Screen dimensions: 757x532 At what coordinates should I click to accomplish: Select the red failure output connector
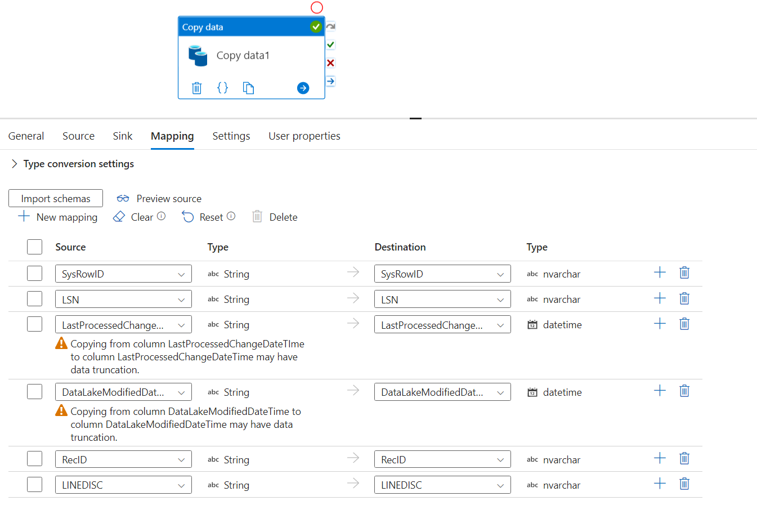point(331,63)
